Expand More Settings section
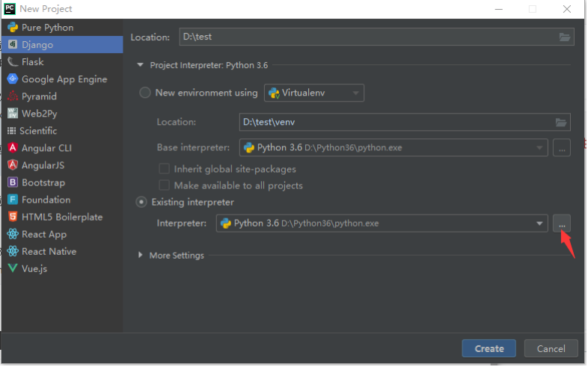 (x=140, y=255)
